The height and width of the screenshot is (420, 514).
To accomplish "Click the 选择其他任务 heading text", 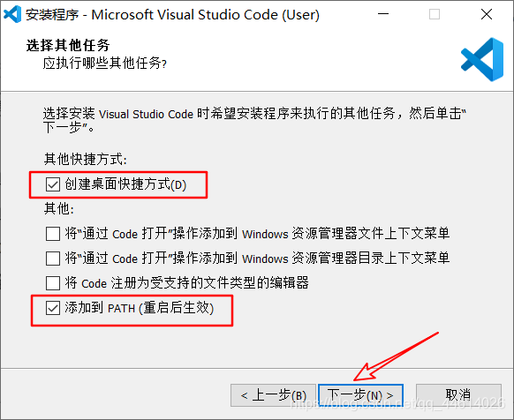I will 68,45.
